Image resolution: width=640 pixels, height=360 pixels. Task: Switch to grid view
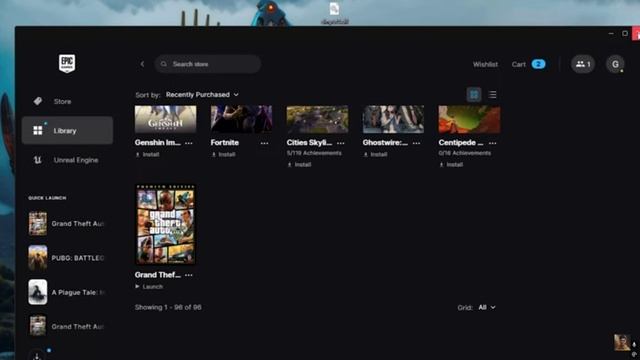[x=474, y=95]
